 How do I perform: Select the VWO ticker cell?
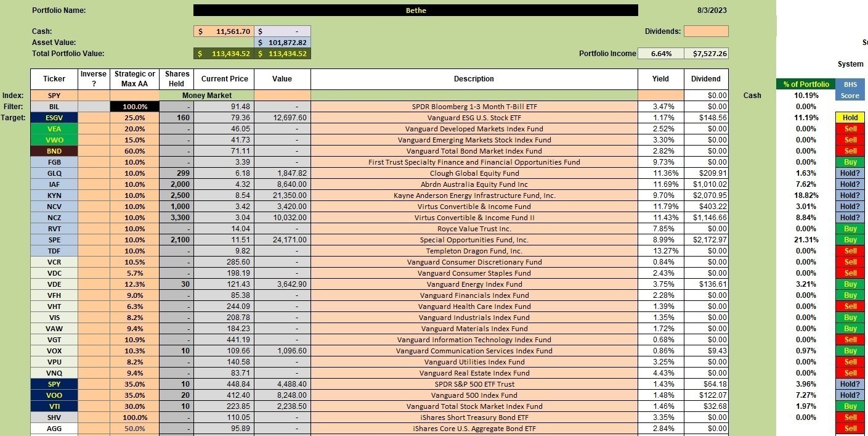click(x=54, y=140)
